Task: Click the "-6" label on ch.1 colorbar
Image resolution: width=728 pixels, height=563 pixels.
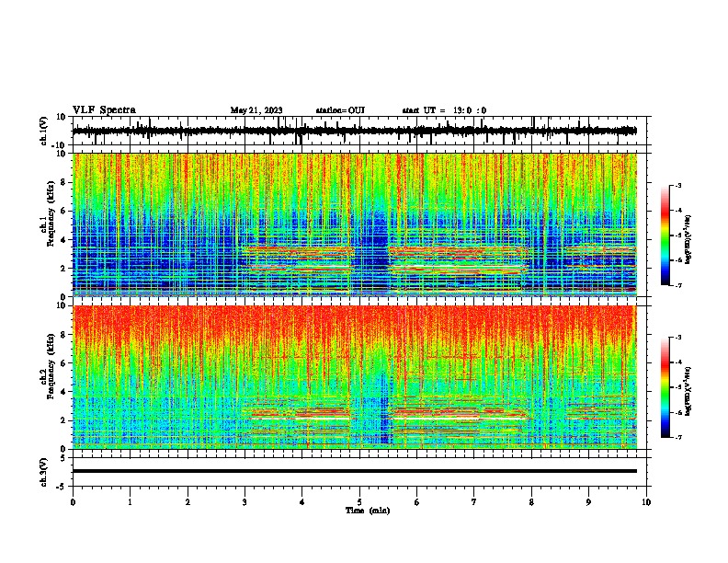Action: click(x=678, y=260)
